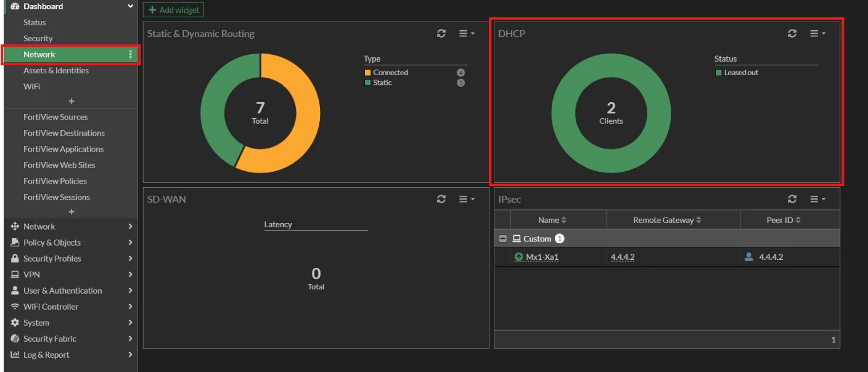Open FortiView Applications
The height and width of the screenshot is (372, 868).
[63, 149]
